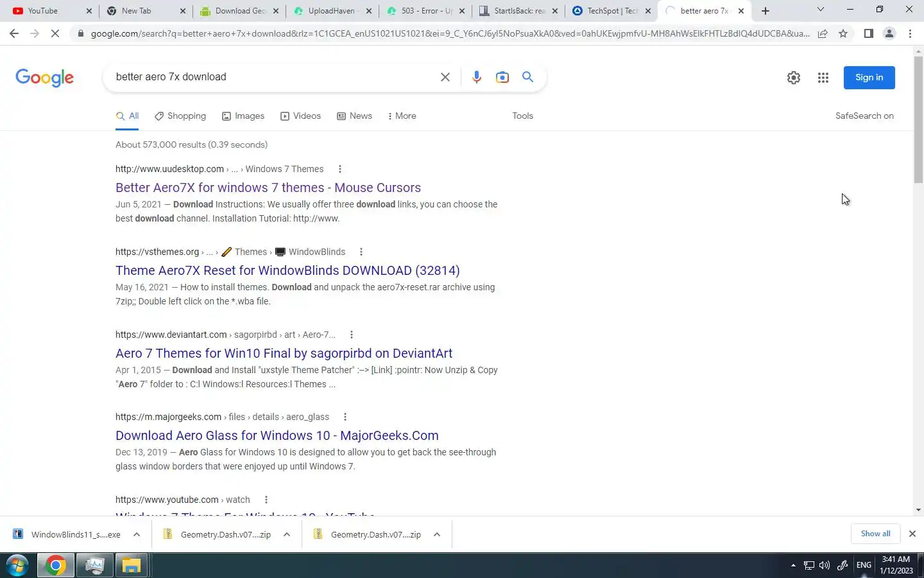Click the Sign in button
Image resolution: width=924 pixels, height=578 pixels.
869,78
